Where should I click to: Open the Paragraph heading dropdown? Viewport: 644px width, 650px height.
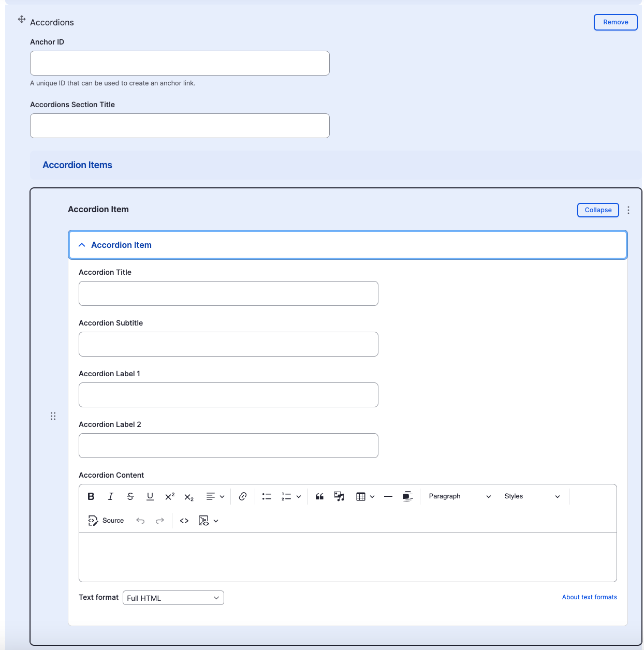tap(460, 496)
